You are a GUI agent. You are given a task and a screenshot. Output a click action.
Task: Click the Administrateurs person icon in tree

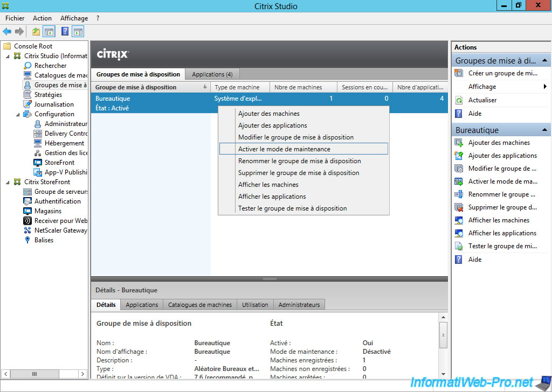pos(38,124)
